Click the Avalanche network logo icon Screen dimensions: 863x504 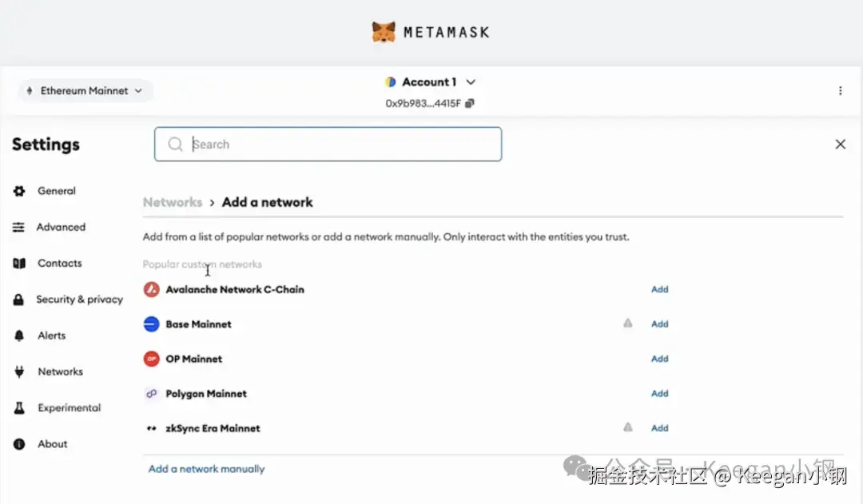pos(151,289)
